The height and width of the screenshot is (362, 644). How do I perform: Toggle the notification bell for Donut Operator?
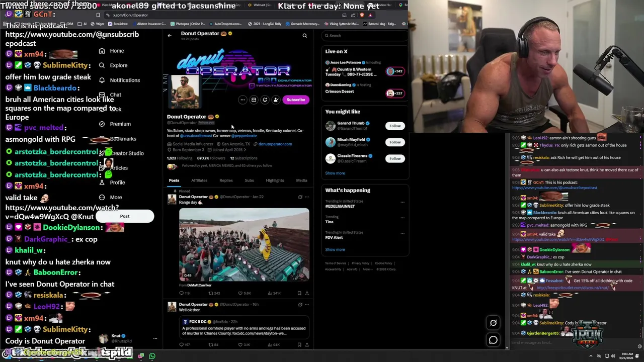[265, 100]
